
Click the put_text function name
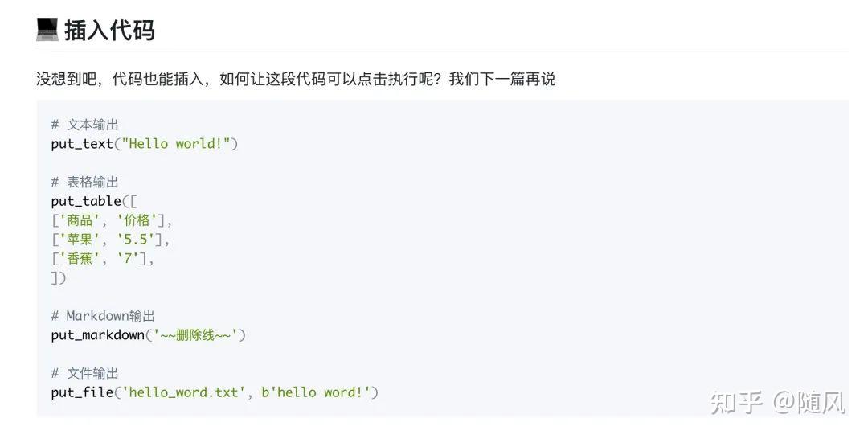click(82, 144)
